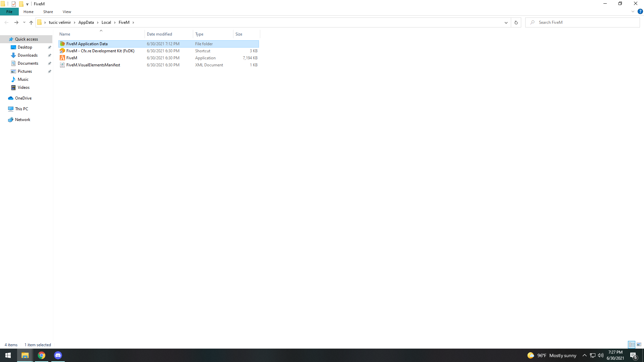Switch to Details view layout icon
Viewport: 644px width, 362px height.
[x=632, y=345]
